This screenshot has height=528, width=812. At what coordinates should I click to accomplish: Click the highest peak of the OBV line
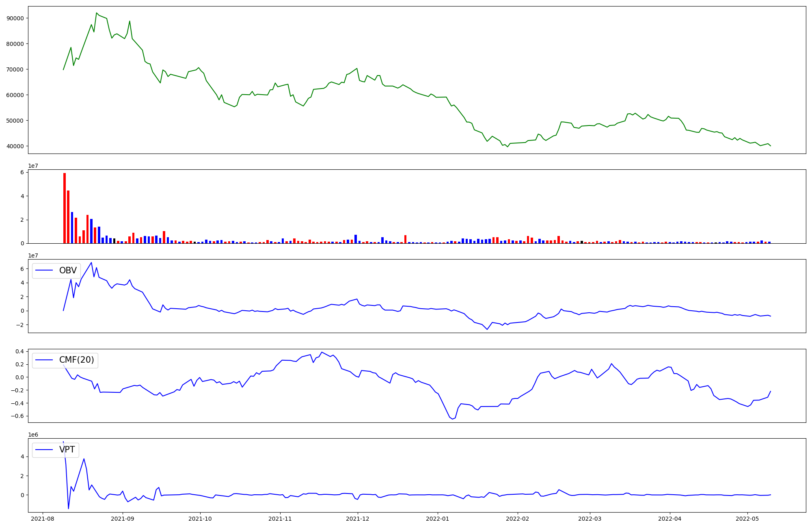[x=91, y=262]
